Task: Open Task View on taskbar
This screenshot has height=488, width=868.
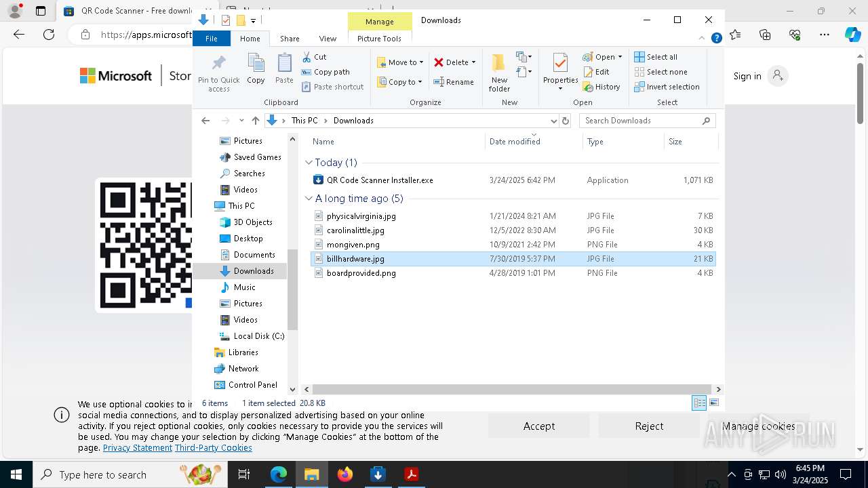Action: [x=244, y=474]
